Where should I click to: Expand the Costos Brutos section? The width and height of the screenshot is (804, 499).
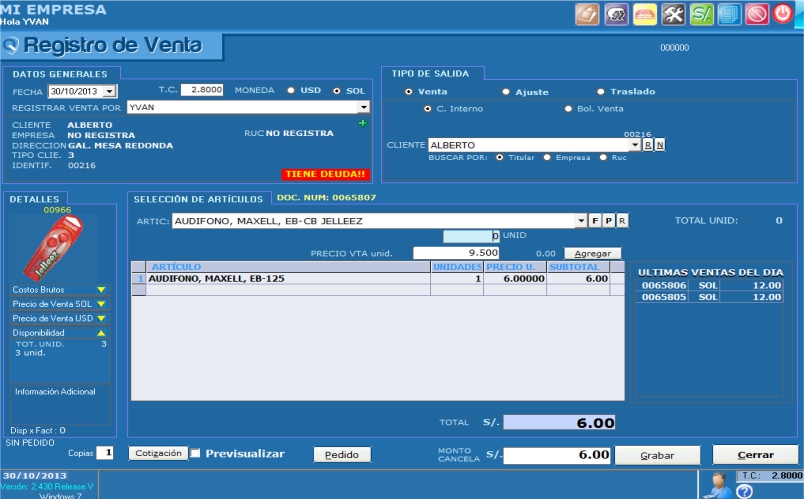pyautogui.click(x=100, y=289)
